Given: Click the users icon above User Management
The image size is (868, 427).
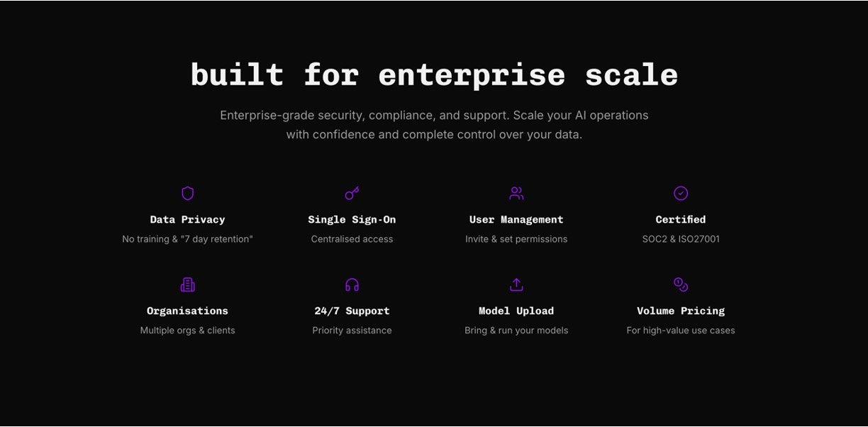Looking at the screenshot, I should (516, 194).
